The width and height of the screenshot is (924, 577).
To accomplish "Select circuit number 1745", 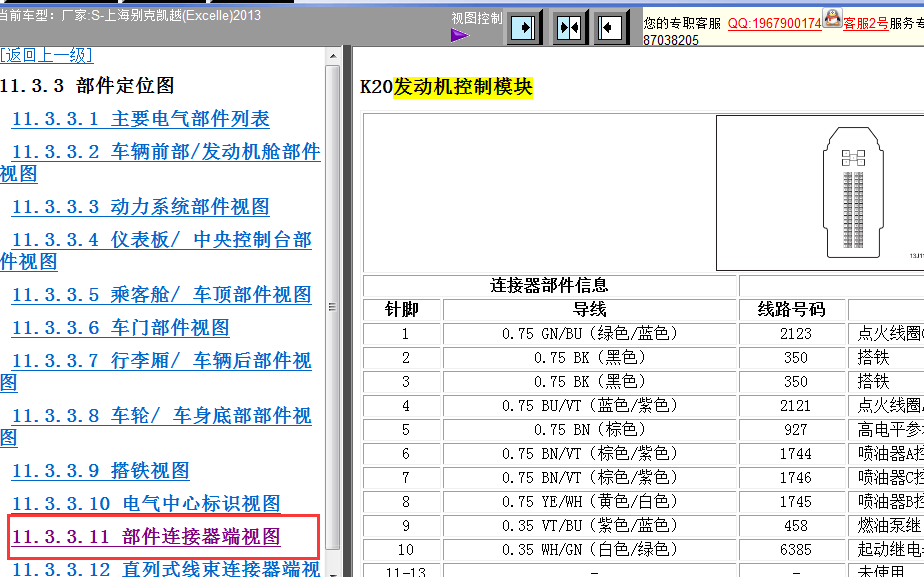I will click(796, 502).
